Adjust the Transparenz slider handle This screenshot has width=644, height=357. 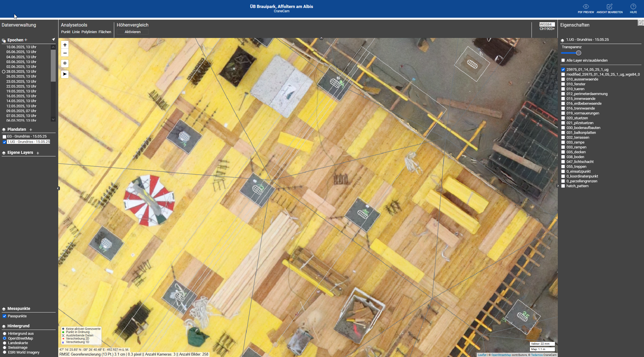click(579, 53)
